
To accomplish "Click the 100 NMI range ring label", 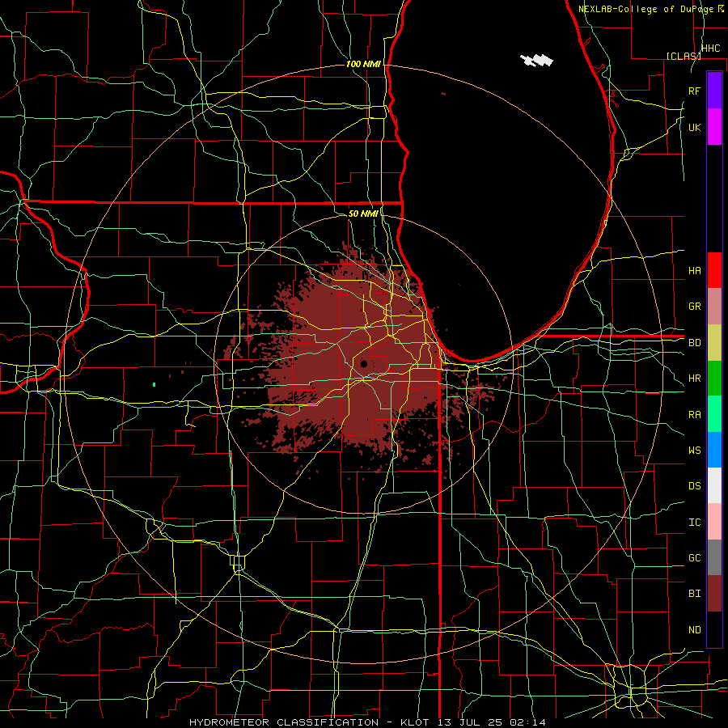I will pos(363,64).
